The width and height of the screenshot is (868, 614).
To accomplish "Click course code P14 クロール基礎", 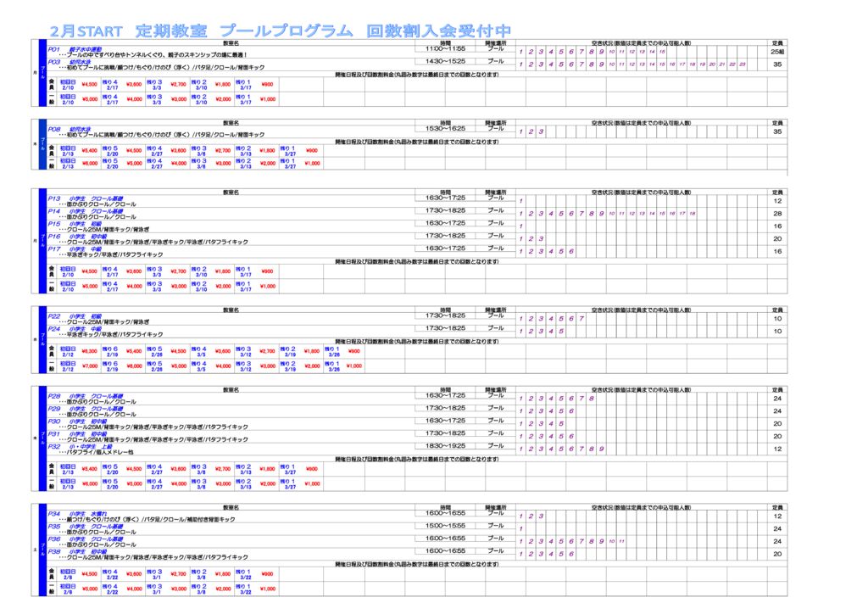I will [x=86, y=211].
